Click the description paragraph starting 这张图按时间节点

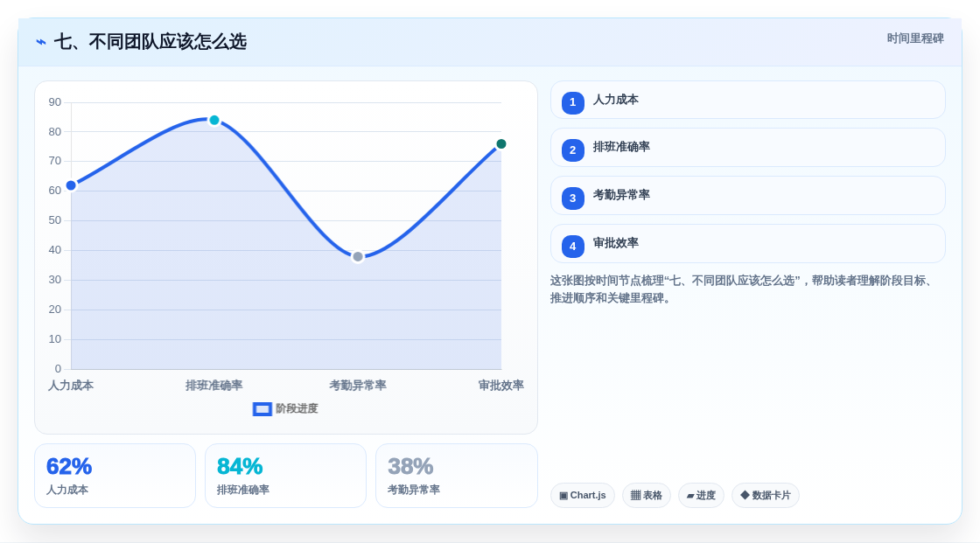point(743,289)
